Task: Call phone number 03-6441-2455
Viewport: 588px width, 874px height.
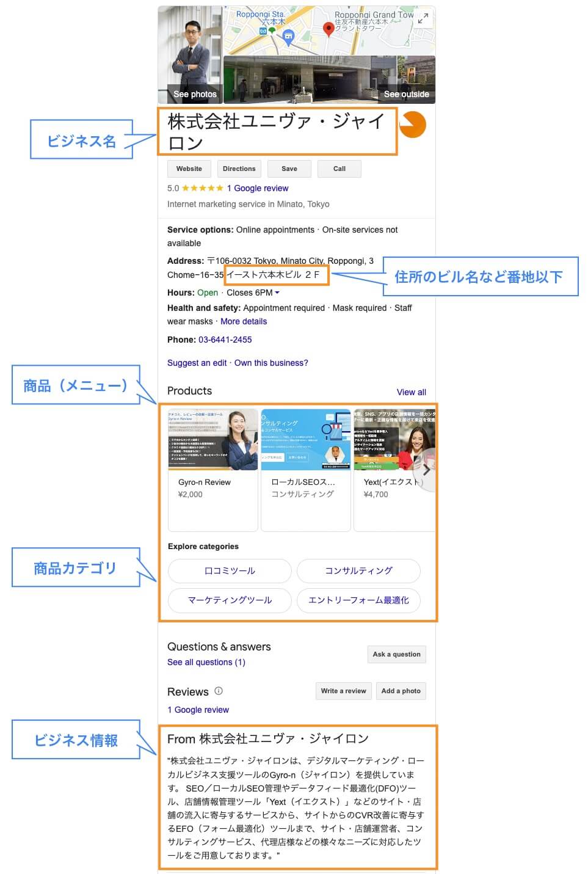Action: [225, 340]
